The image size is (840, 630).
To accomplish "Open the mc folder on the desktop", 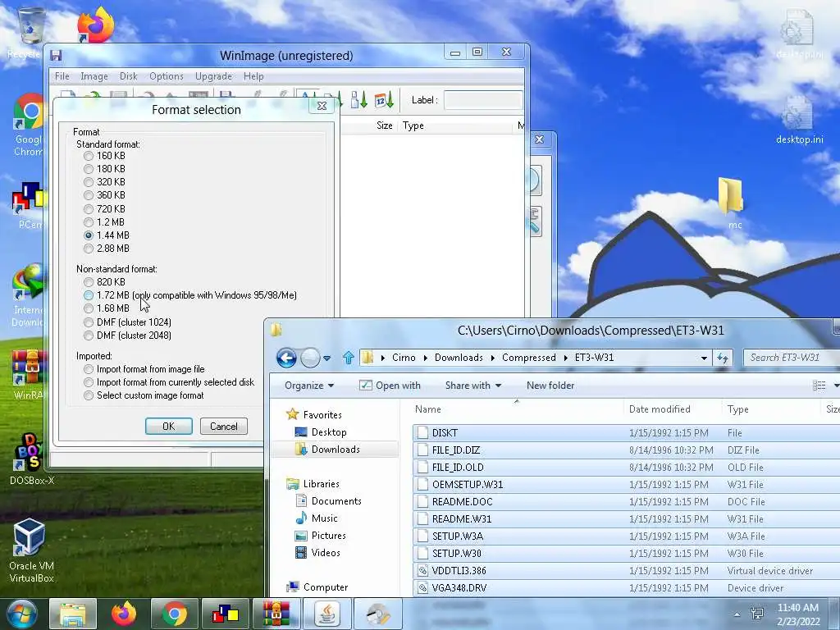I will tap(732, 203).
